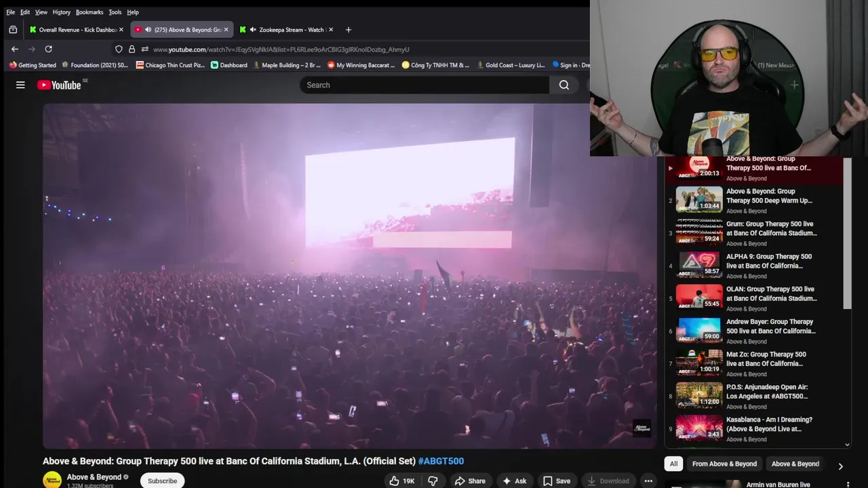Viewport: 868px width, 488px height.
Task: Click the site padlock icon
Action: point(132,49)
